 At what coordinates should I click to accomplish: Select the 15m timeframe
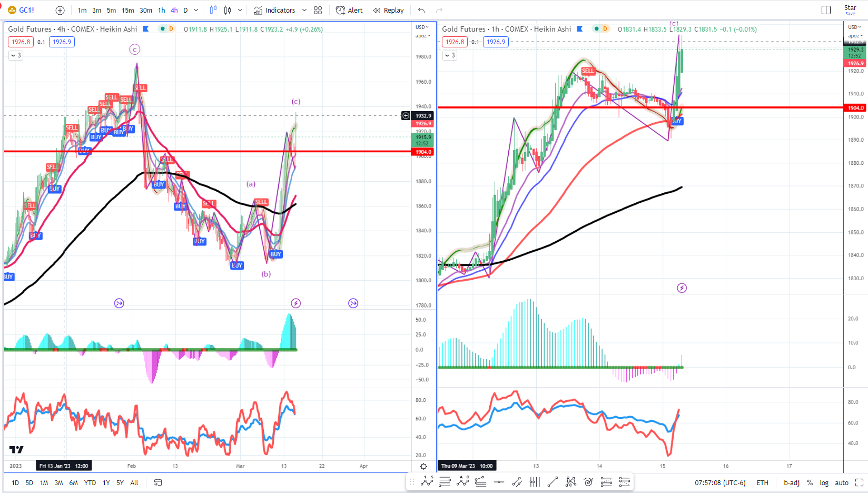pyautogui.click(x=128, y=10)
